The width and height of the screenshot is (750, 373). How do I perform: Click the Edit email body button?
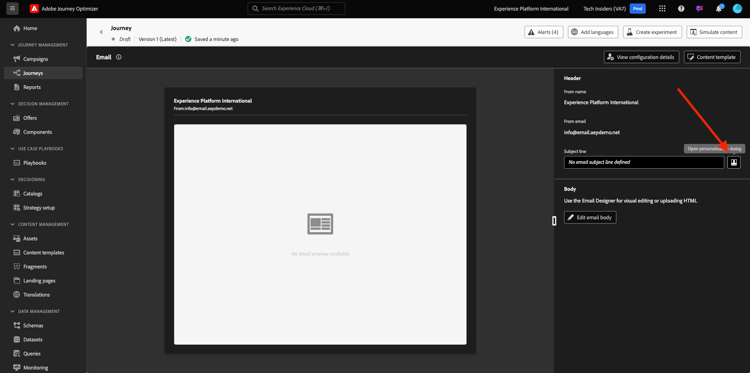590,218
